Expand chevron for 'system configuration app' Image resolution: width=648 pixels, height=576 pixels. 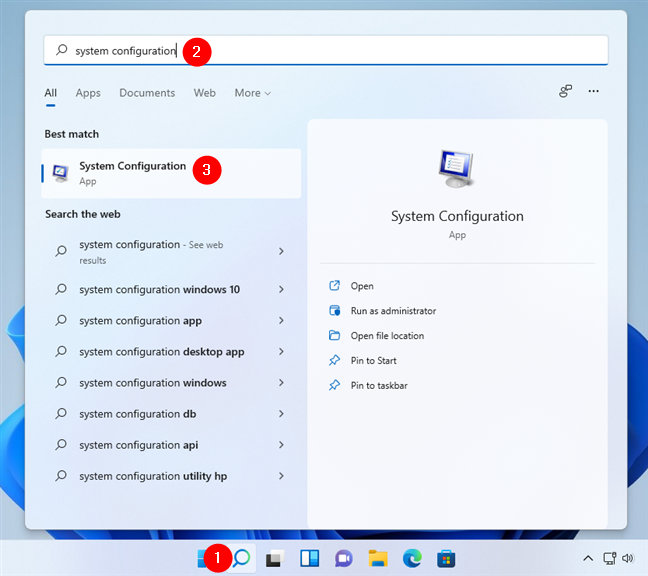[281, 321]
